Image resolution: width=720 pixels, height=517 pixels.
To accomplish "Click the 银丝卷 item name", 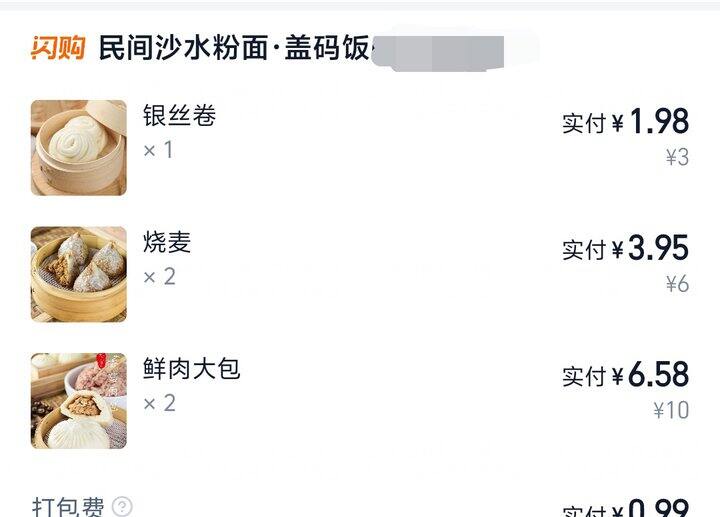I will 180,116.
